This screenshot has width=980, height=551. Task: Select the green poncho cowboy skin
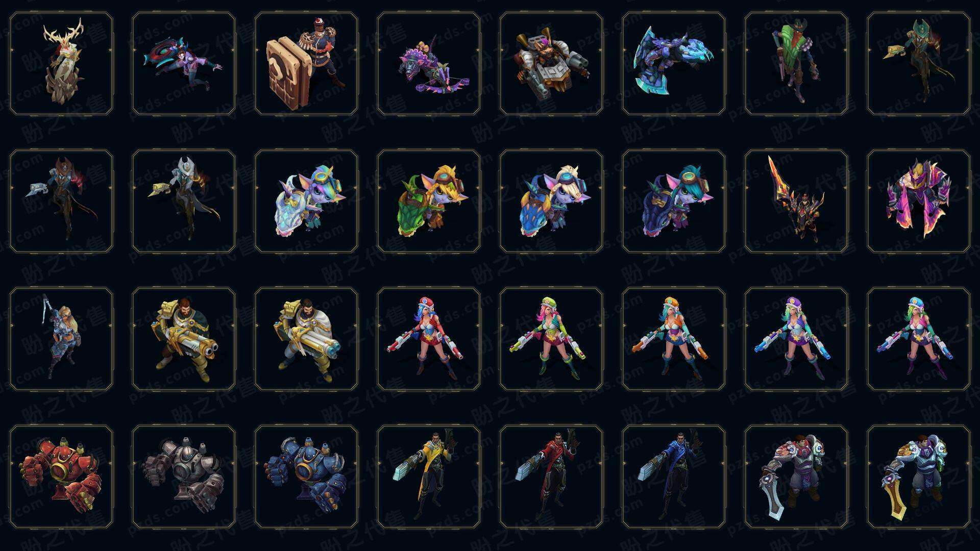pos(796,64)
